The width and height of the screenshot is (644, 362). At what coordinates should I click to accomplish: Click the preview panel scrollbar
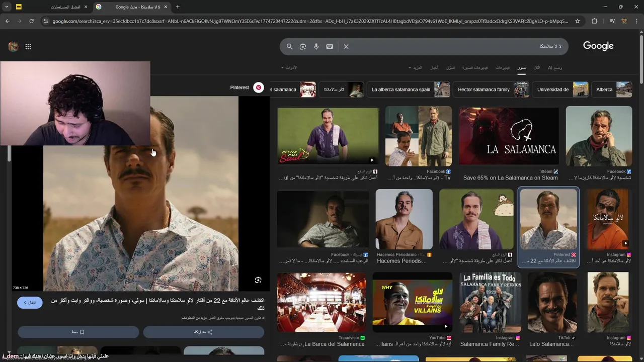click(9, 153)
